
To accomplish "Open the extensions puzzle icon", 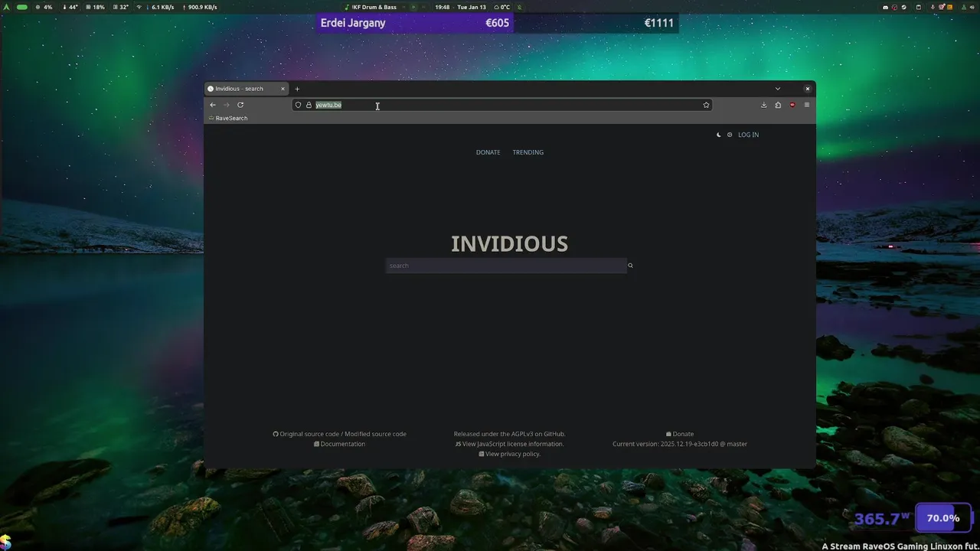I will coord(778,105).
